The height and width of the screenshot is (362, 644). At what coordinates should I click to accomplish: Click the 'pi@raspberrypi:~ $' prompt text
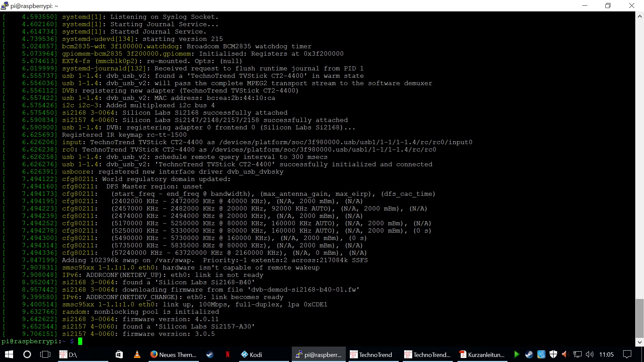pos(38,341)
